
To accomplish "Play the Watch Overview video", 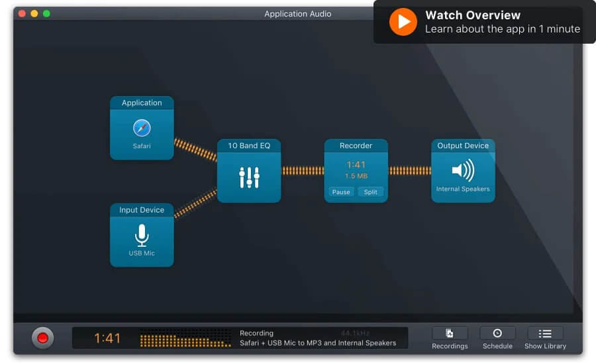I will (403, 22).
